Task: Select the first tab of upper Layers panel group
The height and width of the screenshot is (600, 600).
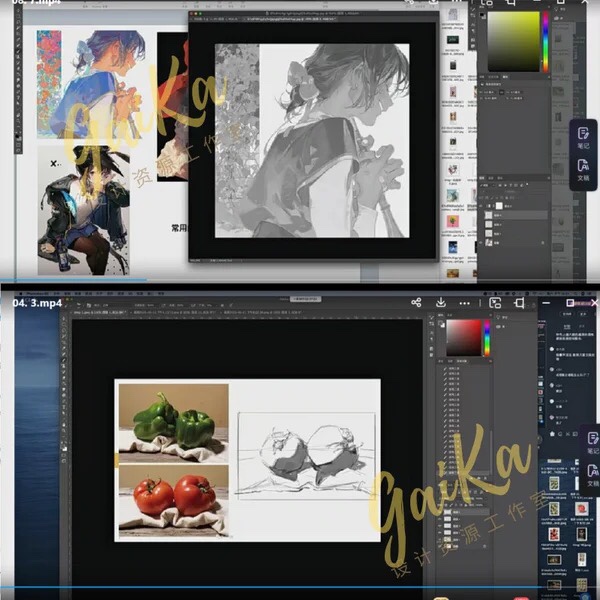Action: tap(483, 178)
